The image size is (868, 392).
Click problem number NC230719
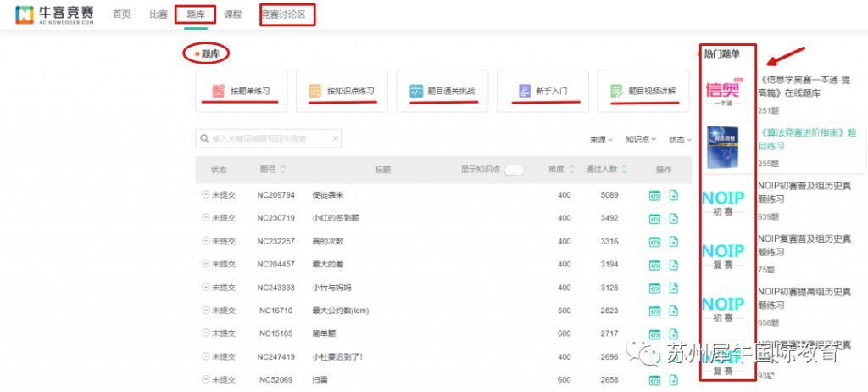click(x=275, y=218)
